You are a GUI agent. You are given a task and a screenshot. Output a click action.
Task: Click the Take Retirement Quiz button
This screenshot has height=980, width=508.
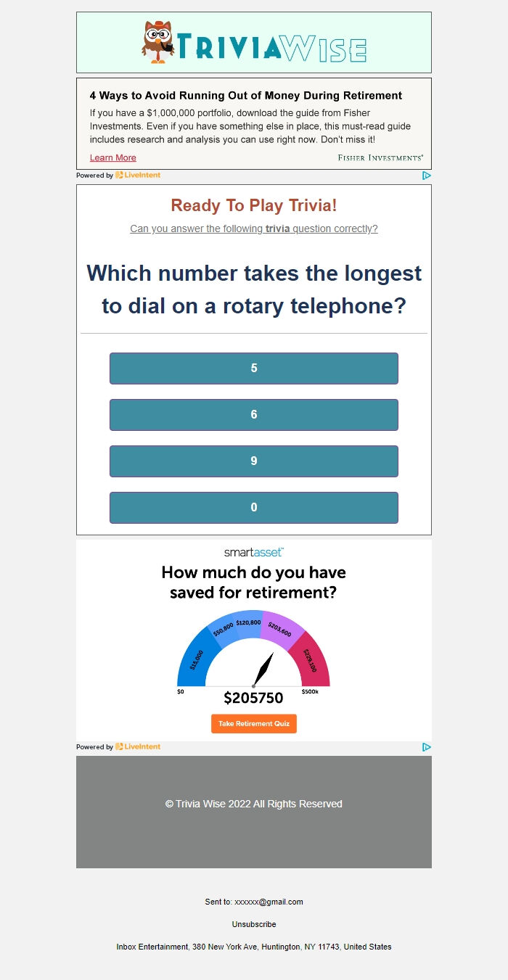[x=254, y=724]
